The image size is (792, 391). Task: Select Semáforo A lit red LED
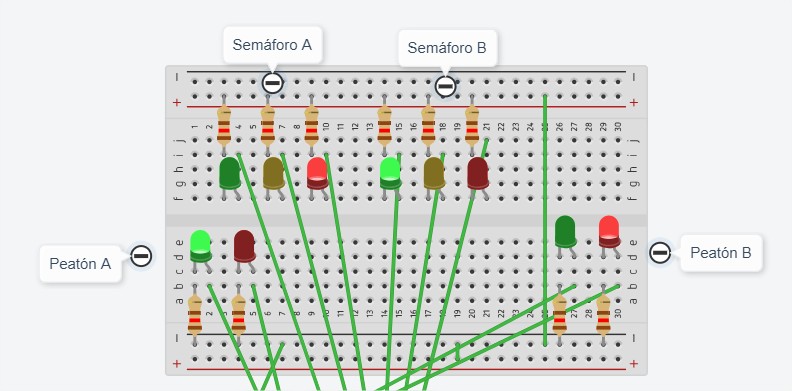317,173
